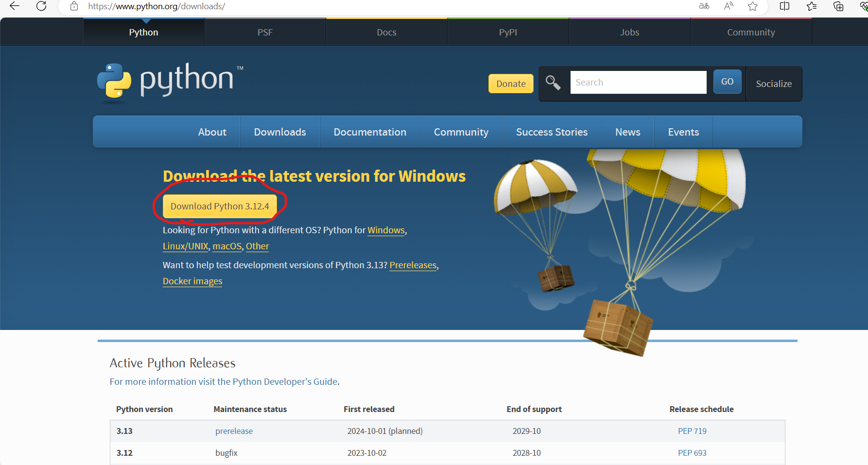Select the Community top tab
Viewport: 868px width, 465px height.
pyautogui.click(x=751, y=32)
